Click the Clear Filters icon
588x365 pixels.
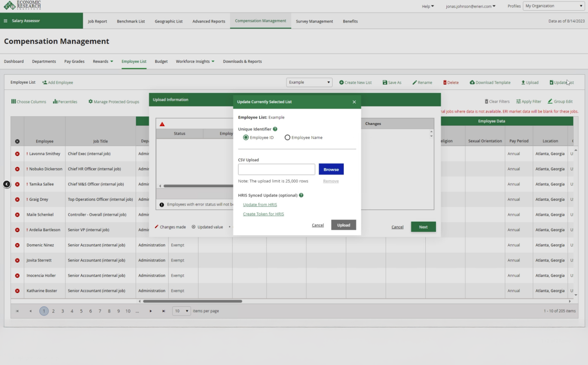[x=486, y=102]
